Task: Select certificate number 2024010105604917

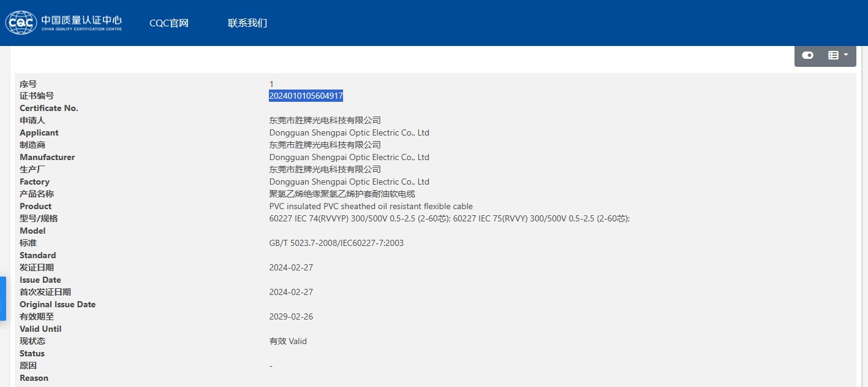Action: point(306,96)
